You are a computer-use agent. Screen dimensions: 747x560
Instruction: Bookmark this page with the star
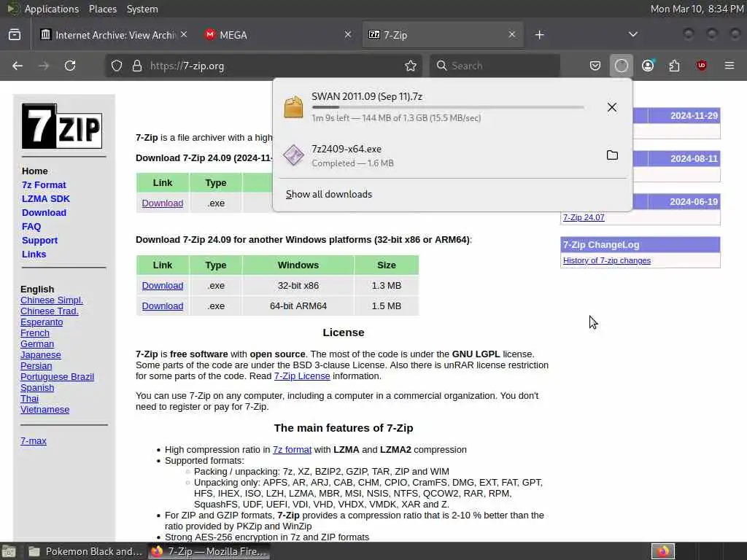tap(411, 66)
